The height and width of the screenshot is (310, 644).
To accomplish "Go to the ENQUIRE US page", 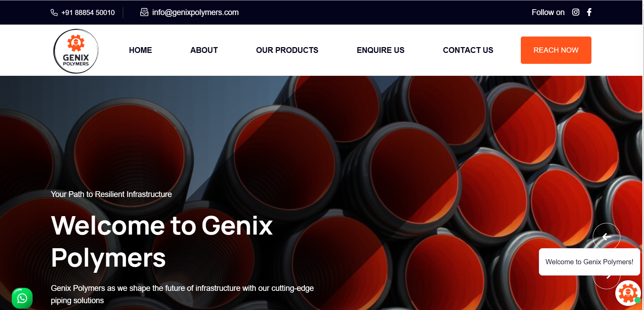I will 381,50.
